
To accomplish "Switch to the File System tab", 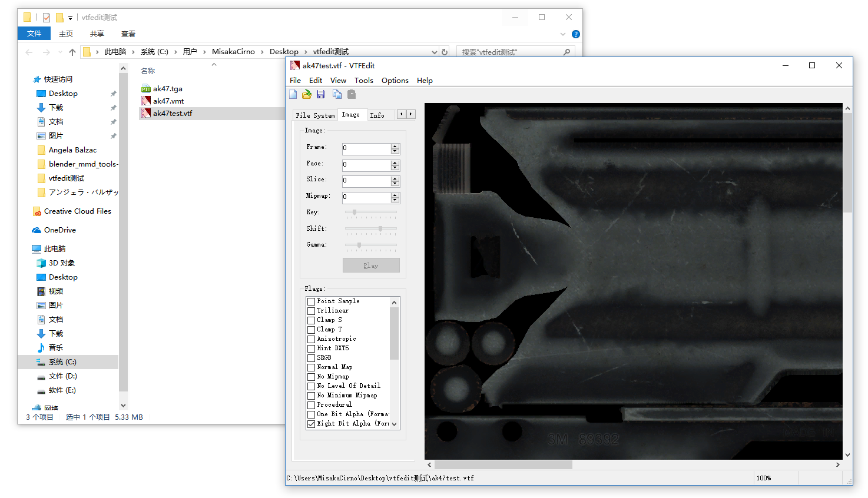I will tap(315, 115).
